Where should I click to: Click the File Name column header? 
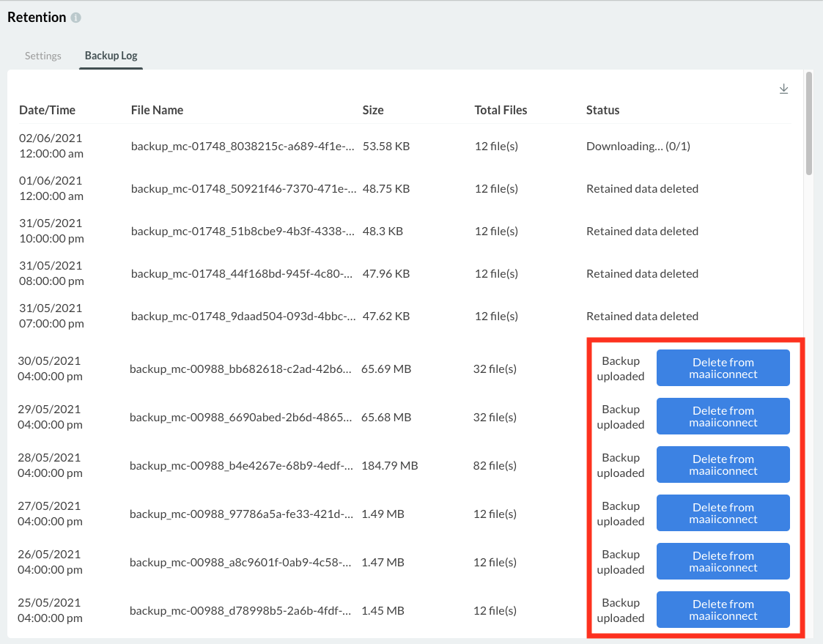tap(157, 110)
